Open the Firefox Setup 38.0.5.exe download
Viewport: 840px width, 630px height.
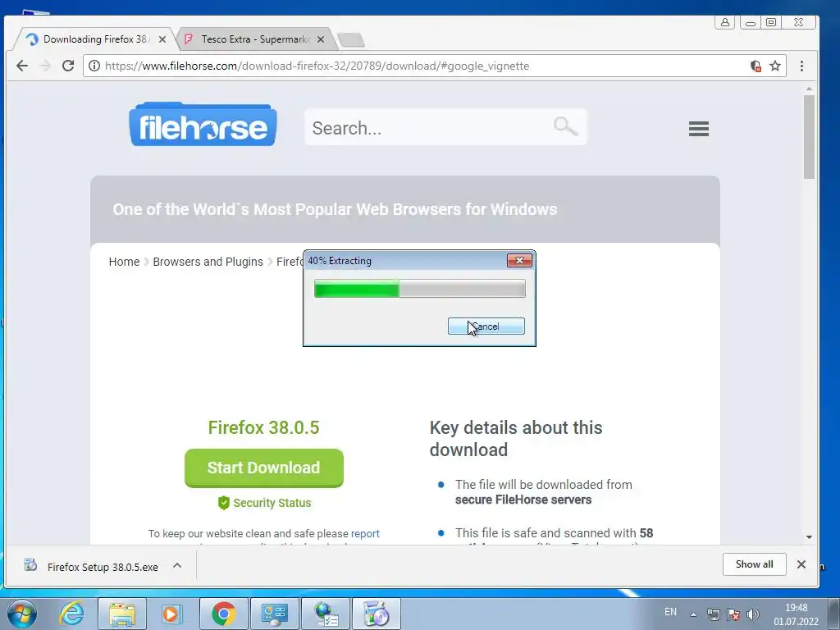[x=103, y=567]
